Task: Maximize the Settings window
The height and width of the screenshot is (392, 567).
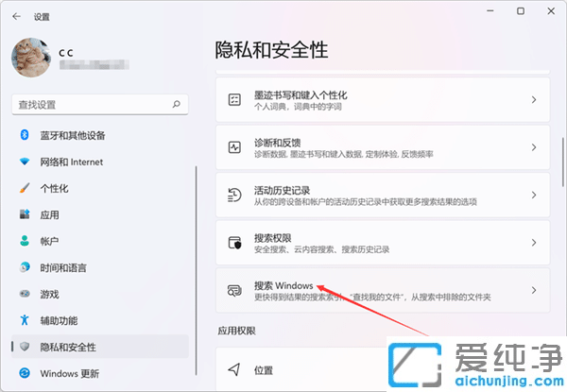Action: (521, 11)
